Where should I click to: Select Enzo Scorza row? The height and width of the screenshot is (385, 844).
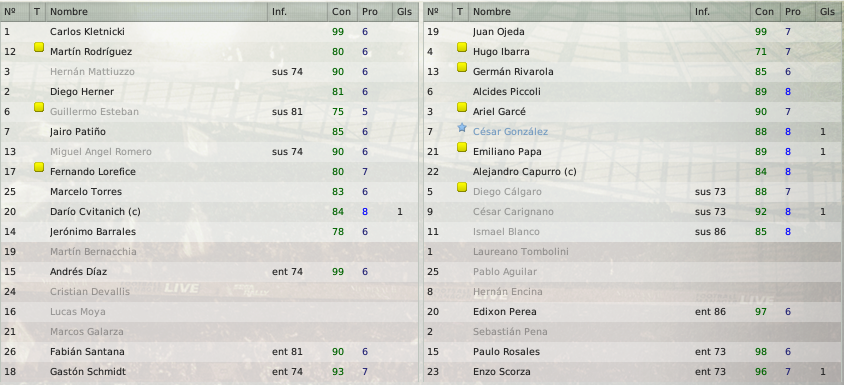pyautogui.click(x=634, y=372)
